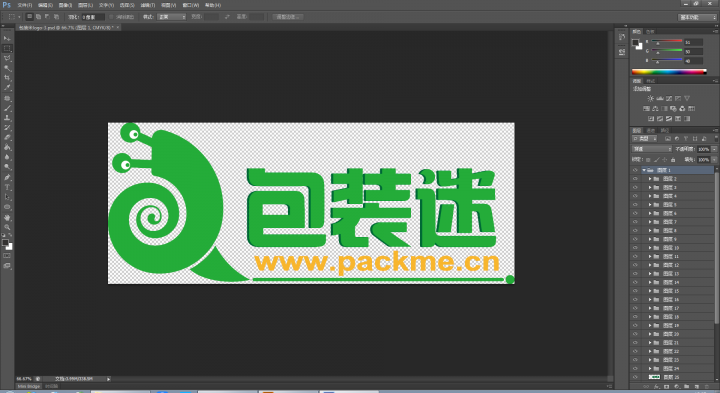Add layer mask at Layers panel bottom
Image resolution: width=720 pixels, height=393 pixels.
click(666, 387)
